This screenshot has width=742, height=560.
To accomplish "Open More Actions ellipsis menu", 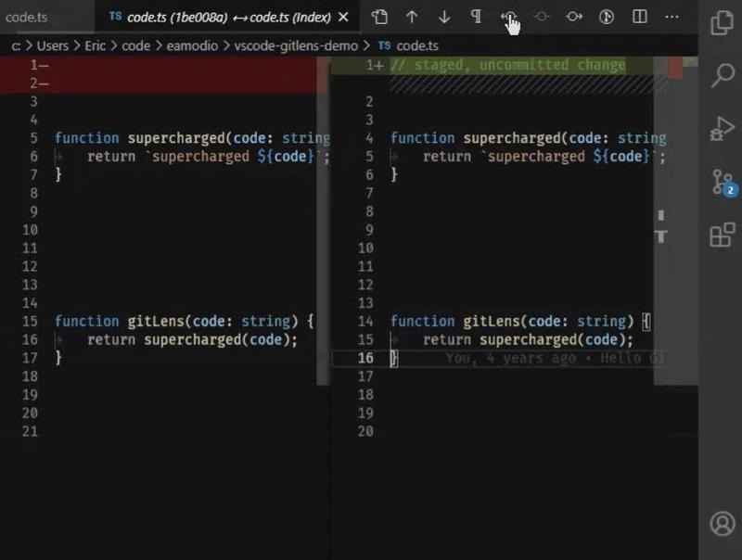I will 672,17.
